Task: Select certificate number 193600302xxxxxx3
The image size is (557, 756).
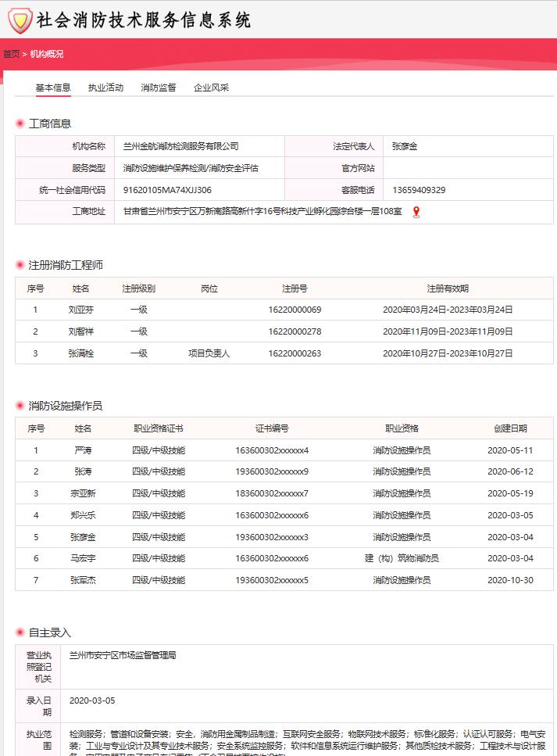Action: (x=272, y=537)
